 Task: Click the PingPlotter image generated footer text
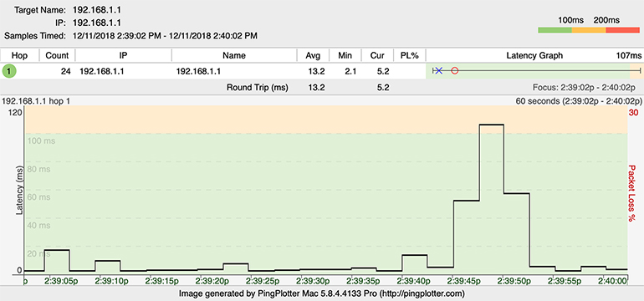point(322,293)
